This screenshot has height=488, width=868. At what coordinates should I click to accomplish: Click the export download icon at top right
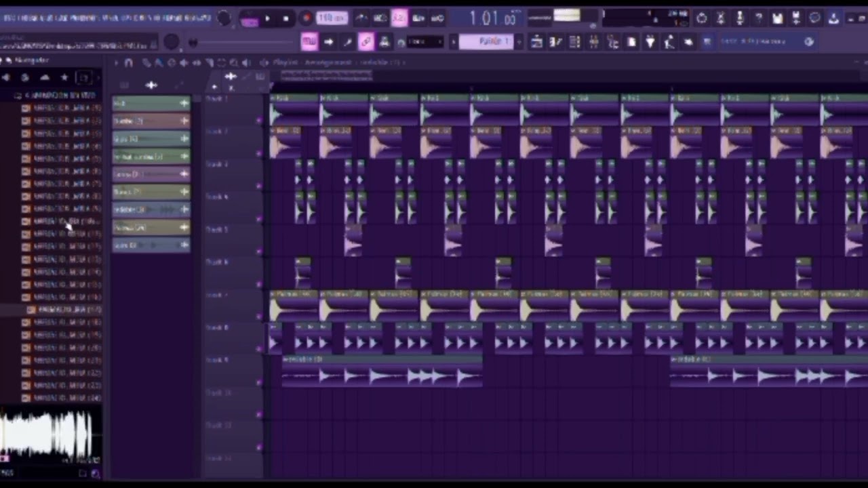coord(833,18)
